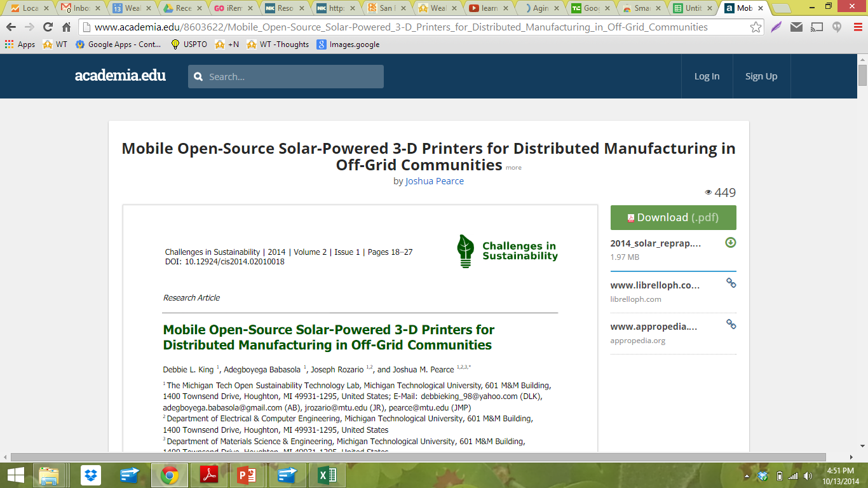Click the magnifier icon in academia search
868x488 pixels.
(x=198, y=77)
